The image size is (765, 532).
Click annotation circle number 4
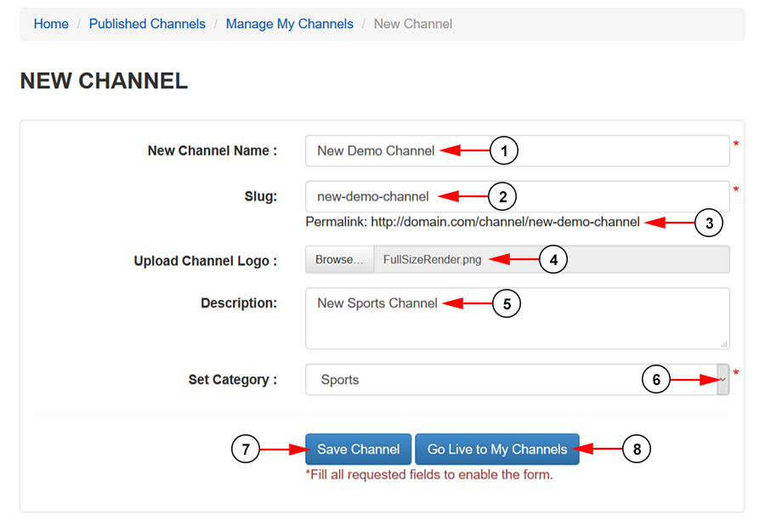click(553, 259)
